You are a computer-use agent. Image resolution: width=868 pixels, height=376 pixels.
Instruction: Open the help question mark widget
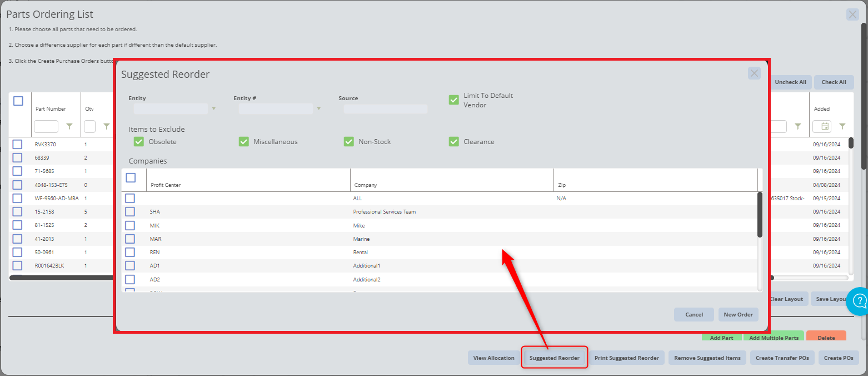859,301
